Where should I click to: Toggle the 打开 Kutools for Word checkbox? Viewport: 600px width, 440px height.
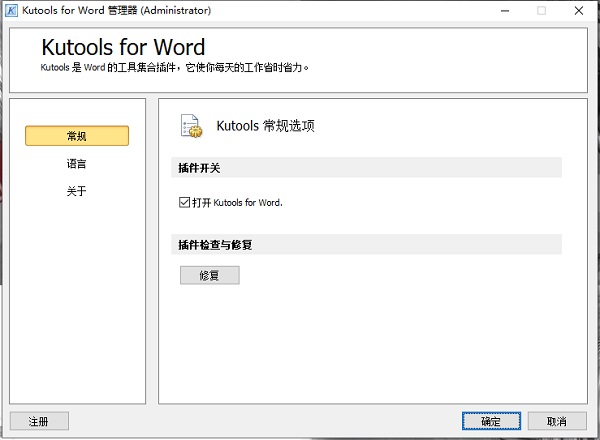[x=184, y=202]
